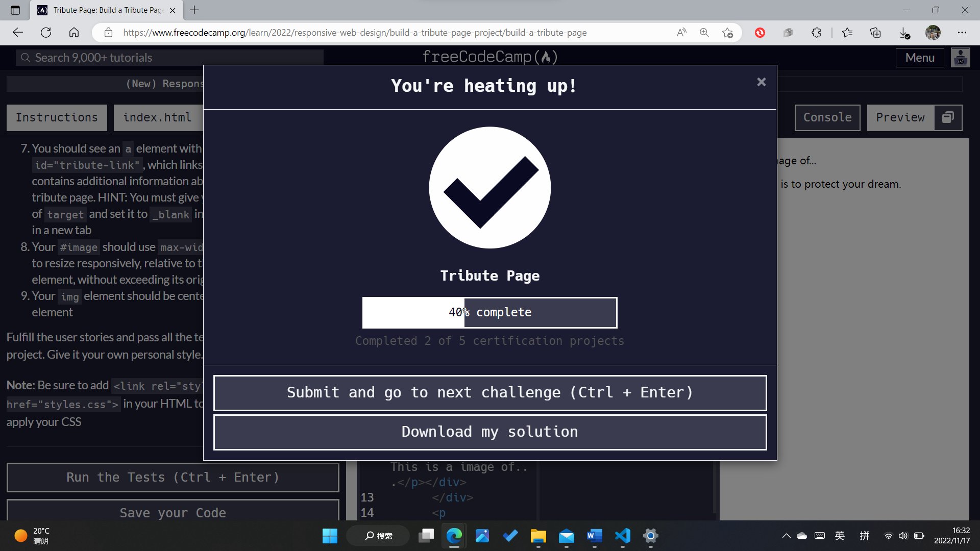
Task: Click the 40% complete progress bar
Action: click(489, 312)
